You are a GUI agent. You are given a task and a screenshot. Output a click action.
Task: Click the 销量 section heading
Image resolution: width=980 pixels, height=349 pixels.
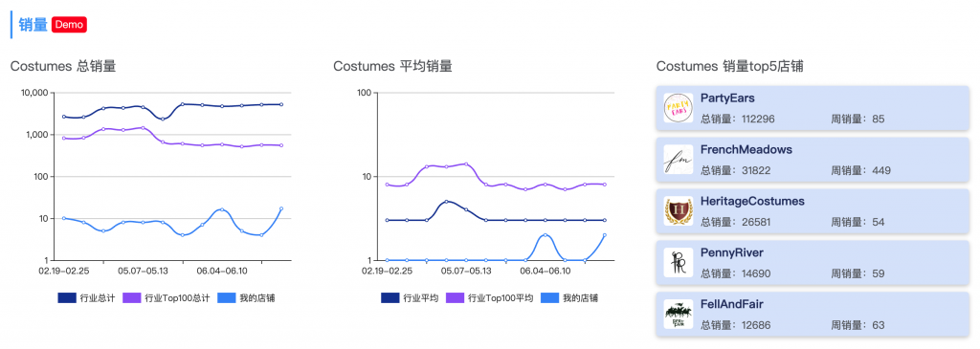(x=33, y=24)
